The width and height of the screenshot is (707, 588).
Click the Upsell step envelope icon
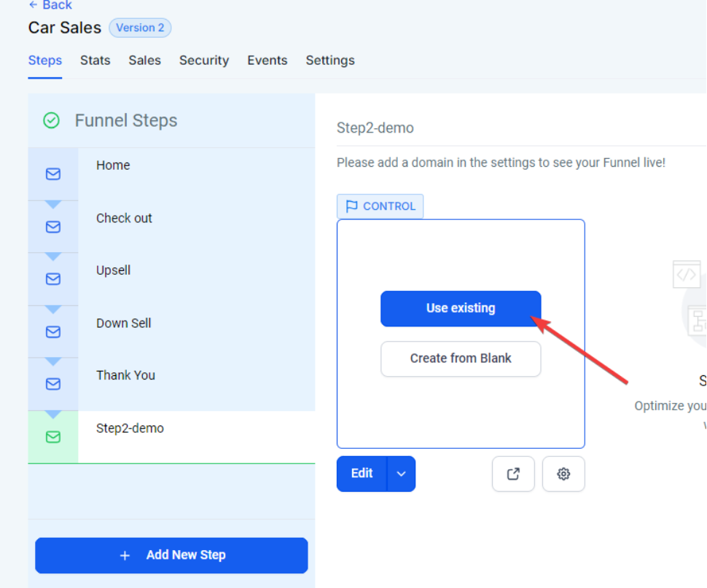(53, 279)
